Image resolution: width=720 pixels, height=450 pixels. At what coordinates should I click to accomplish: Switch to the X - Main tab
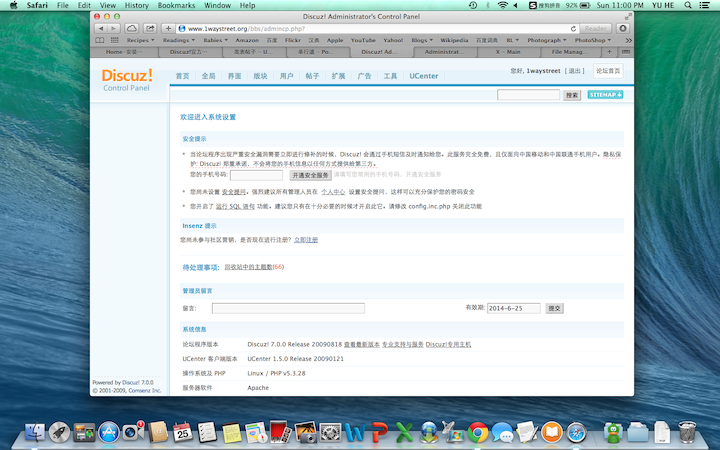coord(508,52)
